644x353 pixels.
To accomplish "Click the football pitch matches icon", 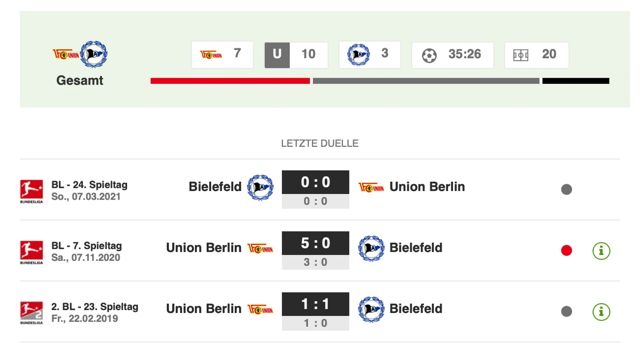I will click(x=520, y=56).
